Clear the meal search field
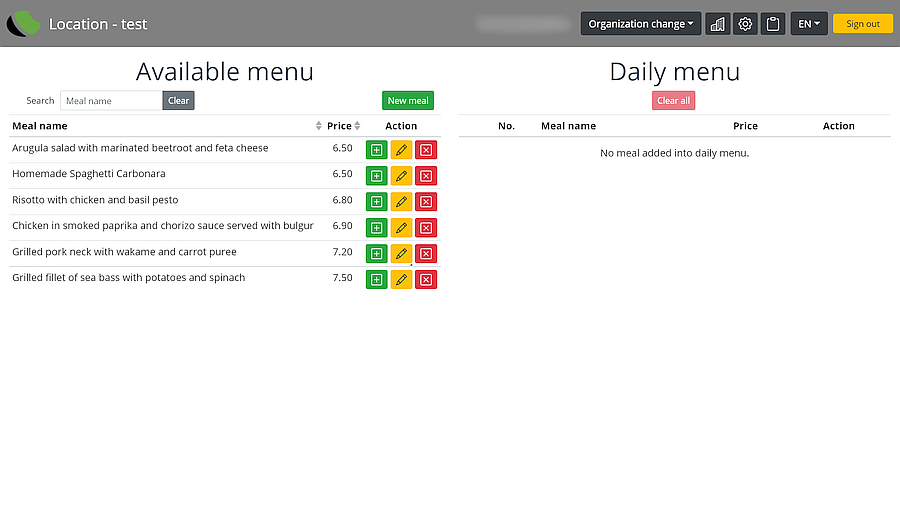The image size is (900, 506). click(179, 100)
